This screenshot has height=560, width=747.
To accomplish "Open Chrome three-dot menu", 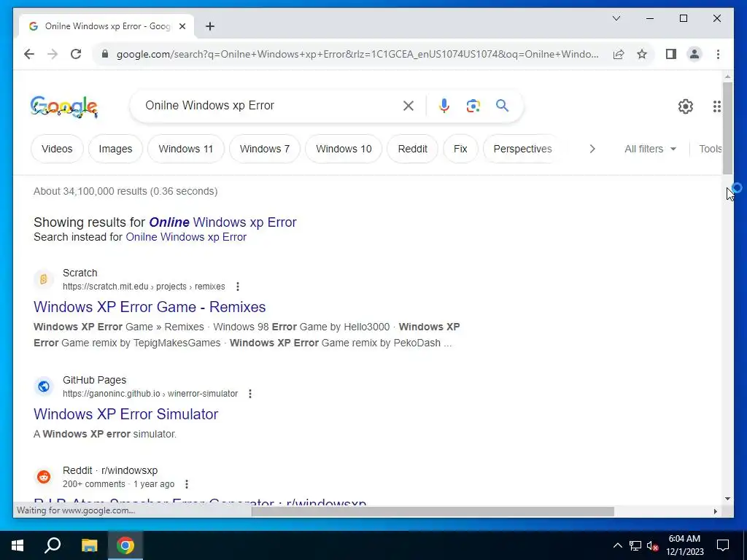I will point(718,54).
